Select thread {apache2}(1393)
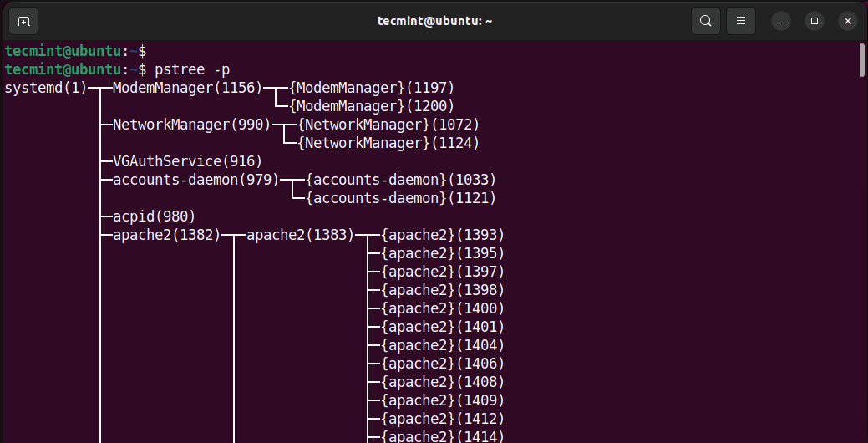Image resolution: width=868 pixels, height=443 pixels. tap(443, 235)
